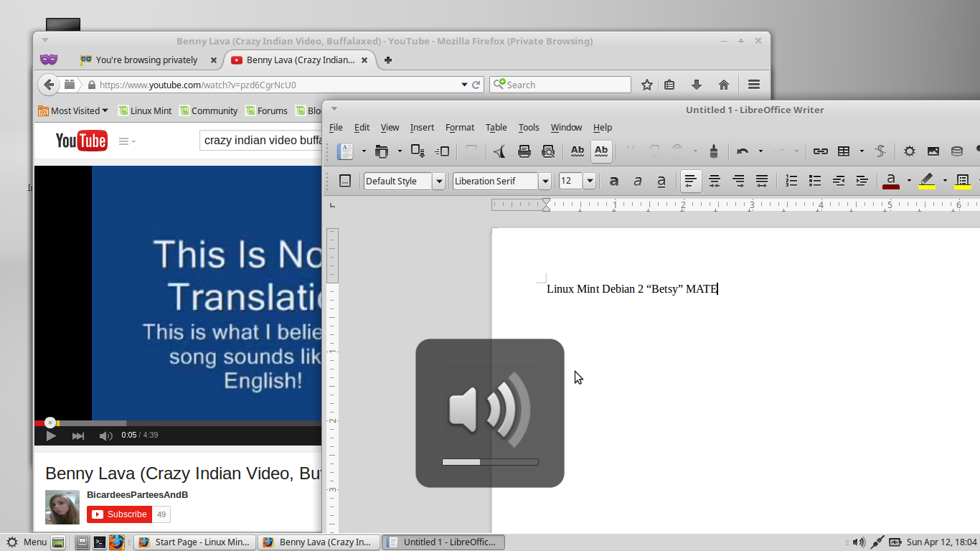Open the Edit menu in Writer
Image resolution: width=980 pixels, height=551 pixels.
click(362, 127)
